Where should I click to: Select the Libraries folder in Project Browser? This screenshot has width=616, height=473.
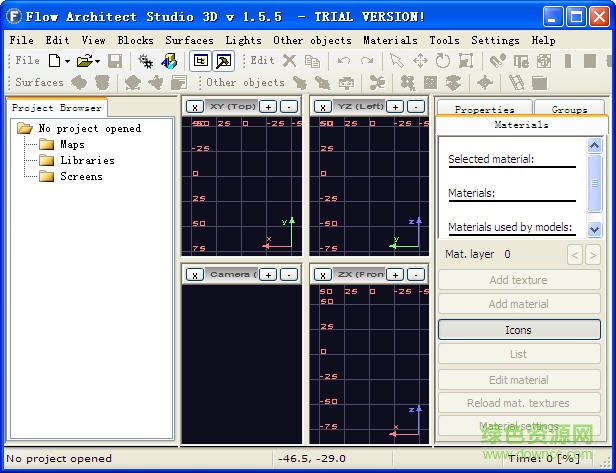(87, 160)
